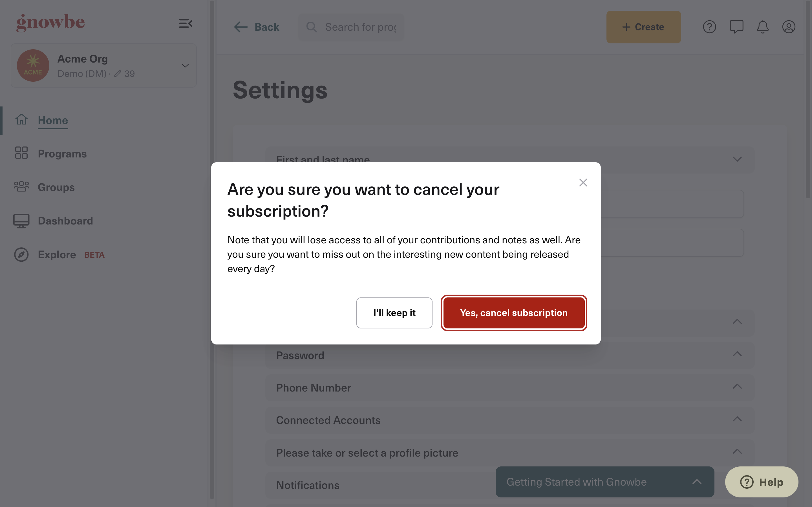812x507 pixels.
Task: Click the Acme Org logo avatar
Action: click(x=33, y=65)
